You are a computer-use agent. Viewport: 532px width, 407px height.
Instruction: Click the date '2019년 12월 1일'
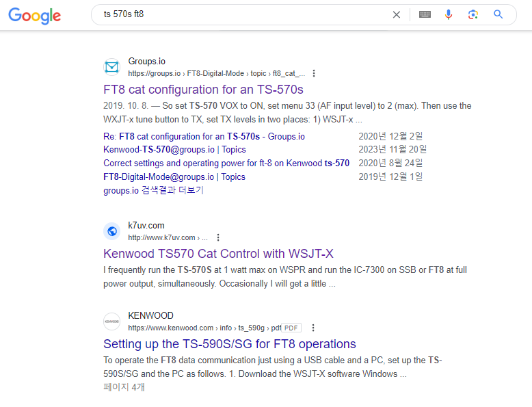[x=390, y=177]
